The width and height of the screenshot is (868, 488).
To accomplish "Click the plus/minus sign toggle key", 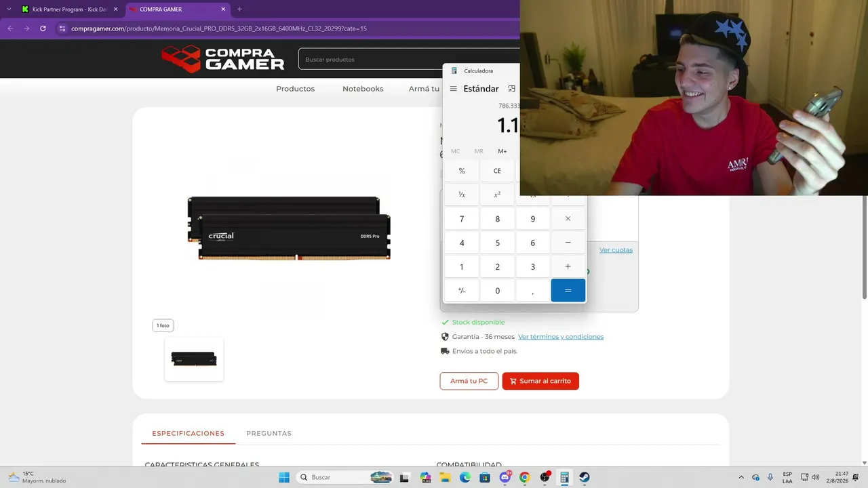I will point(462,291).
